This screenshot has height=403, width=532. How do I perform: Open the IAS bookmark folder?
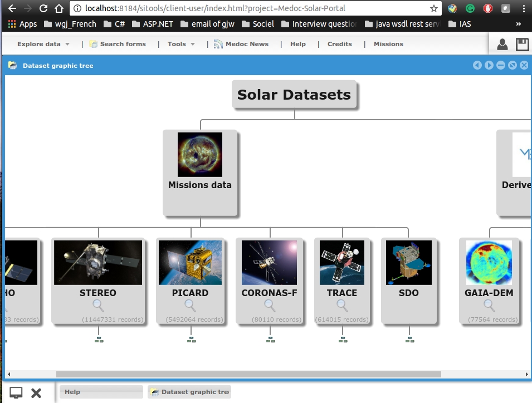[x=460, y=24]
